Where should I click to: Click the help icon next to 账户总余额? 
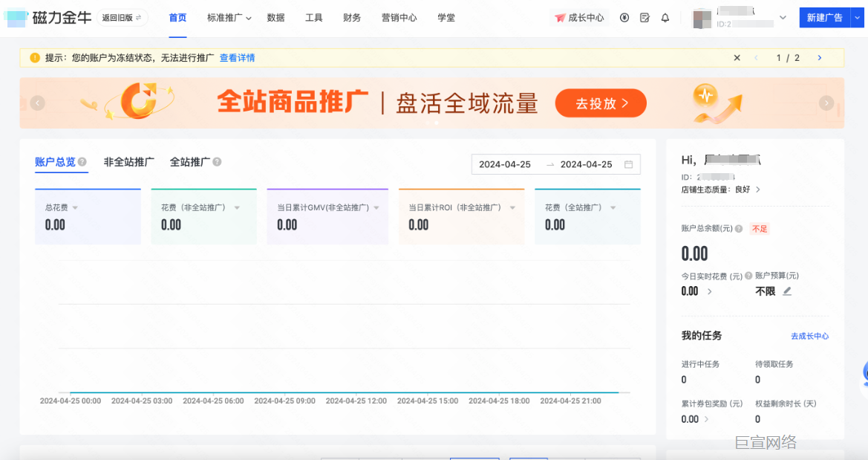click(x=738, y=229)
